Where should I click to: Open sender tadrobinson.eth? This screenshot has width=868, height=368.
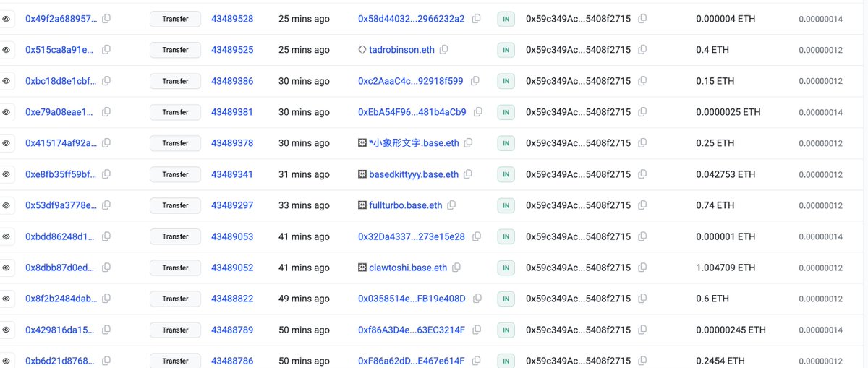402,50
